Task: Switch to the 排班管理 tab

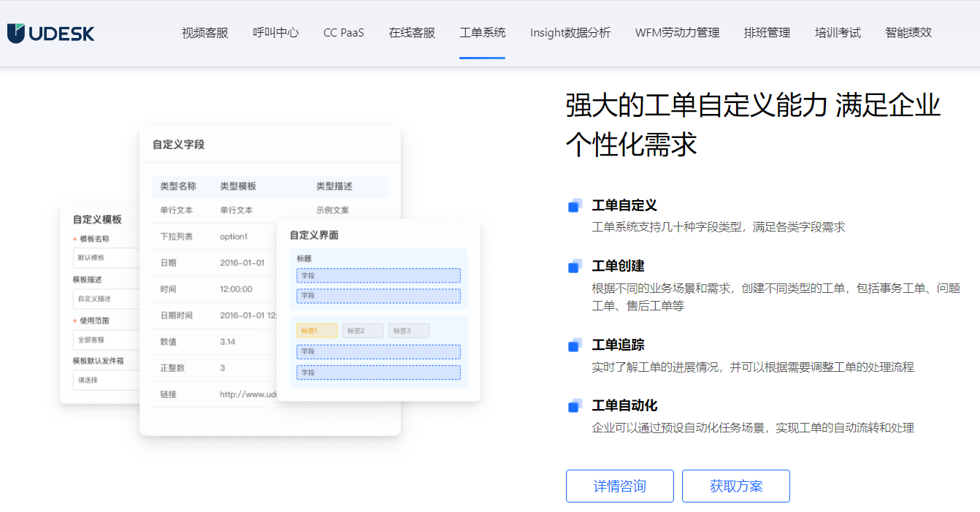Action: click(x=767, y=33)
